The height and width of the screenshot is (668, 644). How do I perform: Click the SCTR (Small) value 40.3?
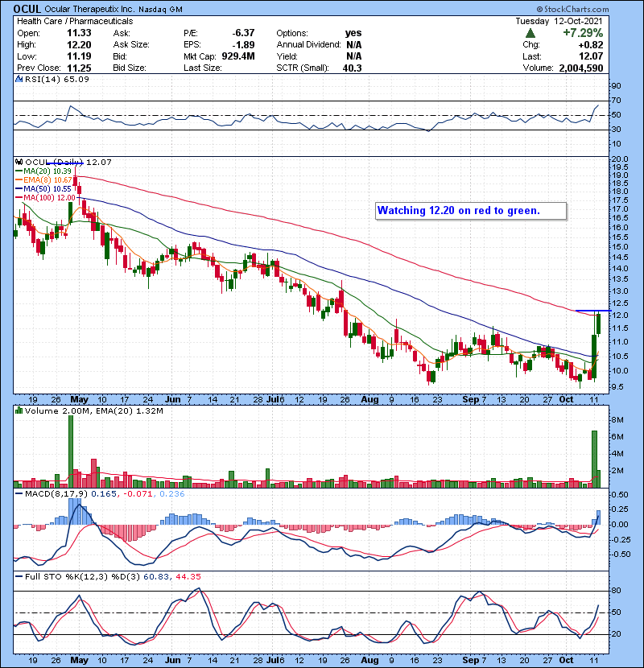point(352,68)
